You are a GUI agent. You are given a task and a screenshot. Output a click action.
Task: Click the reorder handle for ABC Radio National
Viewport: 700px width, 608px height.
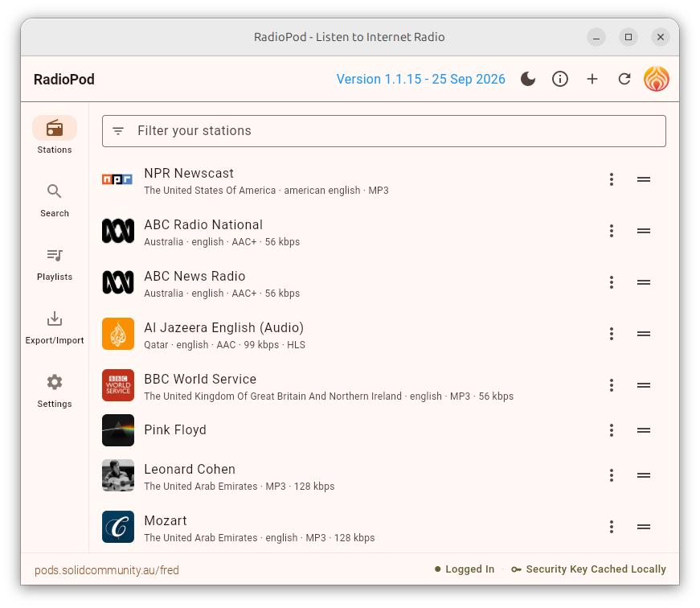(643, 231)
